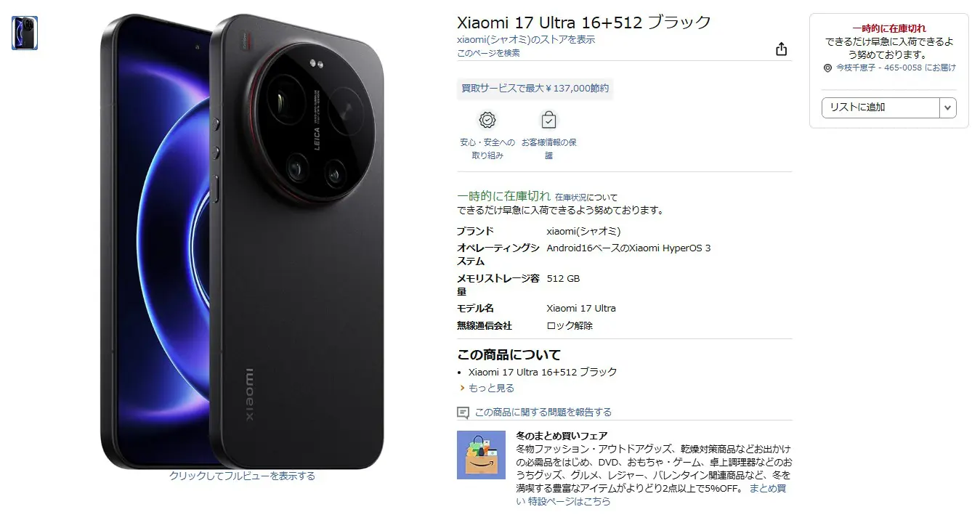Viewport: 980px width, 528px height.
Task: Click the security shield badge icon
Action: 487,120
